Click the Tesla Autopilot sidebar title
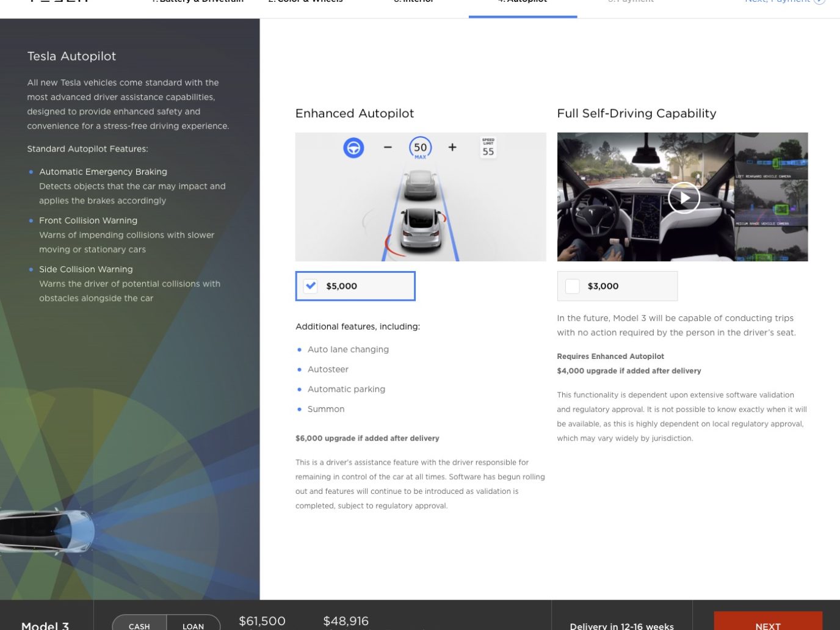Viewport: 840px width, 630px height. point(71,56)
